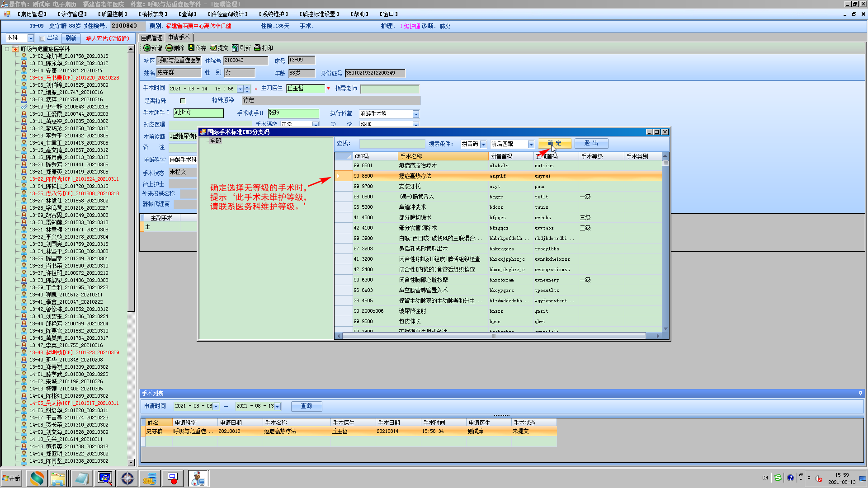Open the 前后匹配 match mode dropdown

coord(531,144)
